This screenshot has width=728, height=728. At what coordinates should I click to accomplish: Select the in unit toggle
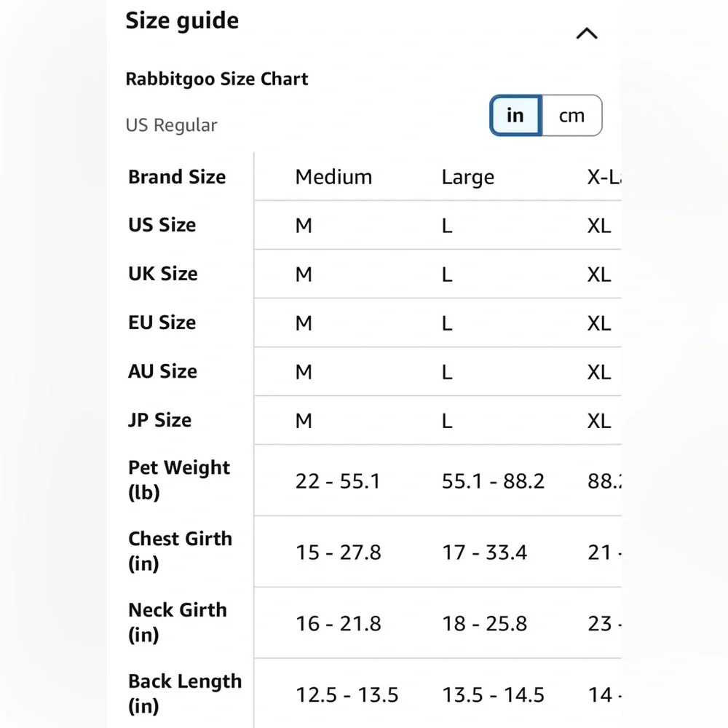point(515,116)
